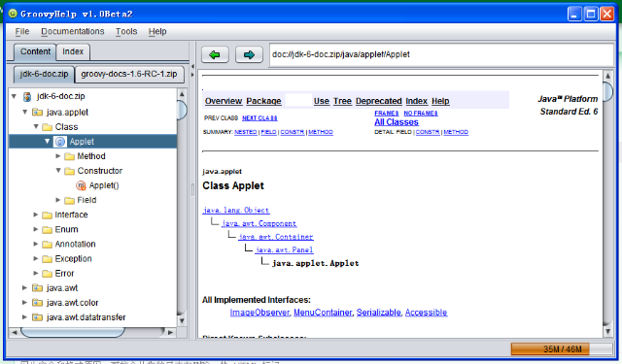Viewport: 622px width, 364px height.
Task: Switch to the Content tab
Action: pos(35,51)
